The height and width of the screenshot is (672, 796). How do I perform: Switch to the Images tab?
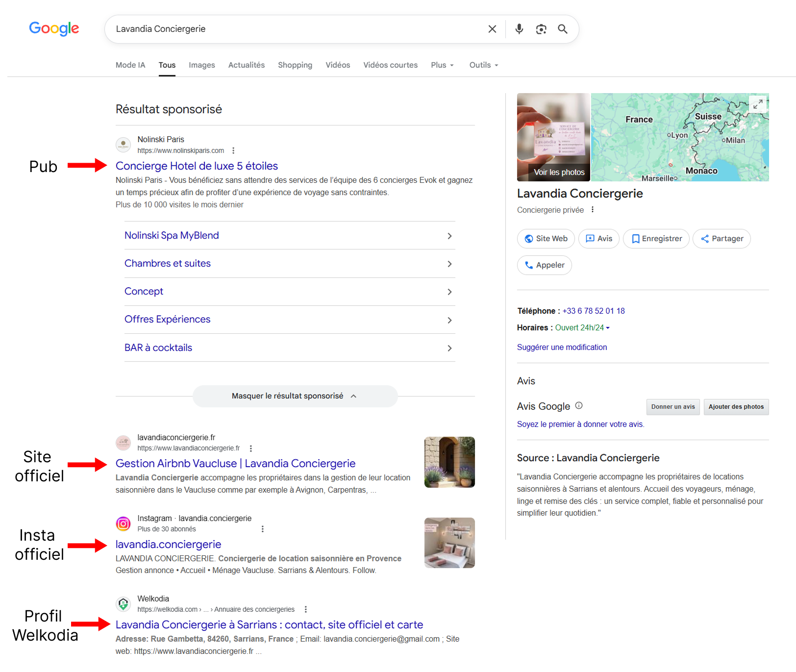tap(202, 65)
